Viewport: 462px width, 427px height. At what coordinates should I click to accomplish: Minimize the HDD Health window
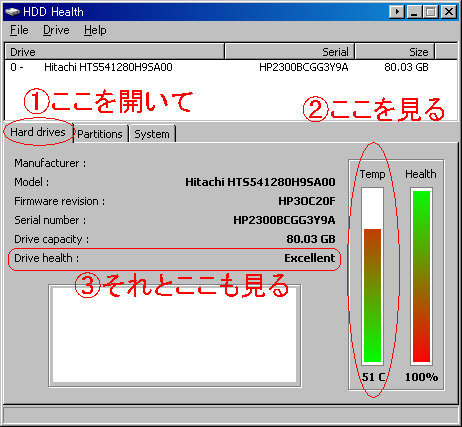coord(414,12)
